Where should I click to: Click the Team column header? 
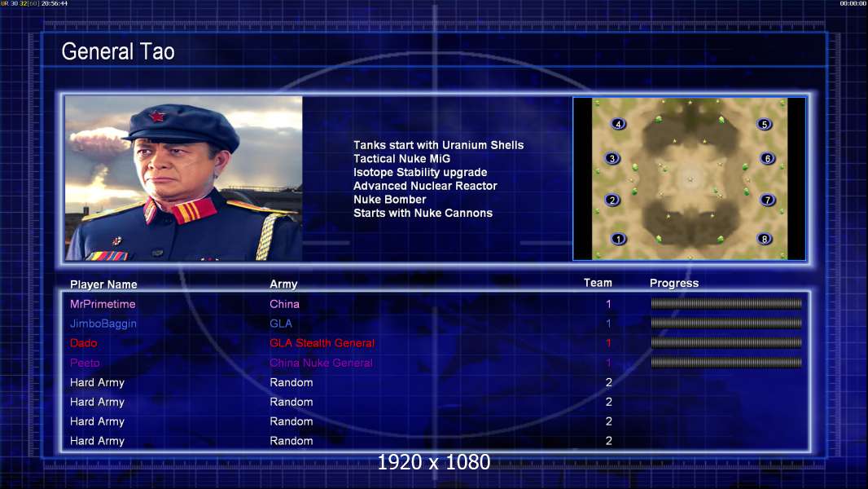coord(598,283)
